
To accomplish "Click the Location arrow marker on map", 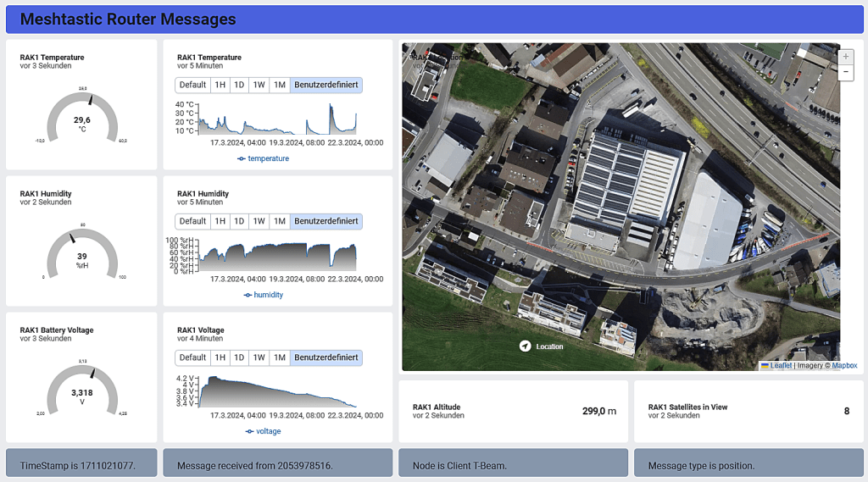I will [x=526, y=346].
